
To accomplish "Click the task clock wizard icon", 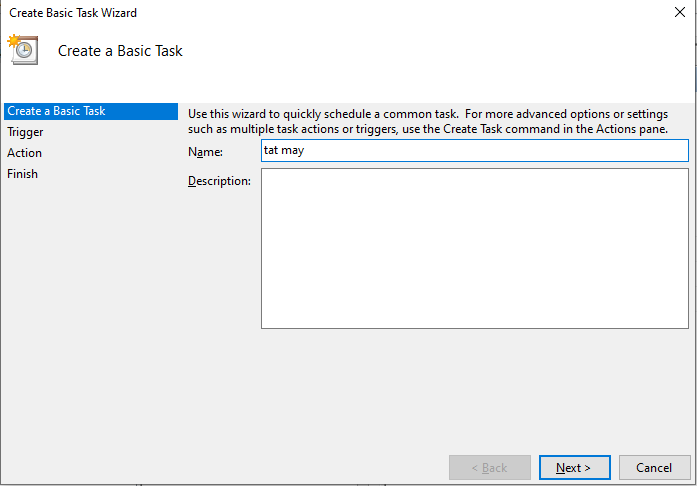I will pos(23,49).
